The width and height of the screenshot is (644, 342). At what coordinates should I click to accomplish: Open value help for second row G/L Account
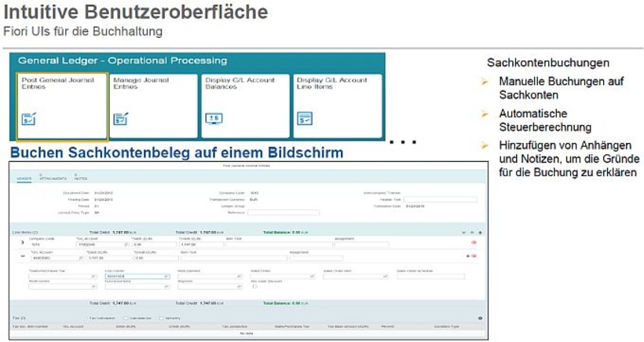tap(81, 258)
